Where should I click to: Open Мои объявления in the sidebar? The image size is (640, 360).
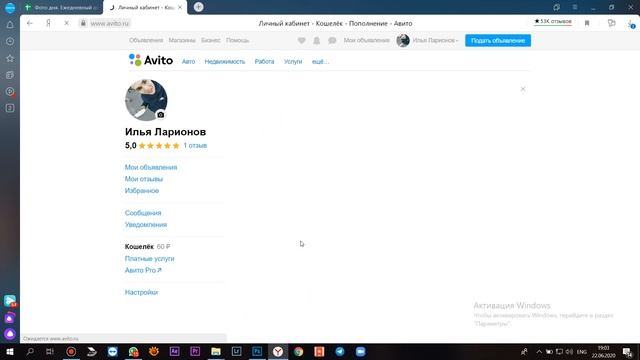click(151, 167)
